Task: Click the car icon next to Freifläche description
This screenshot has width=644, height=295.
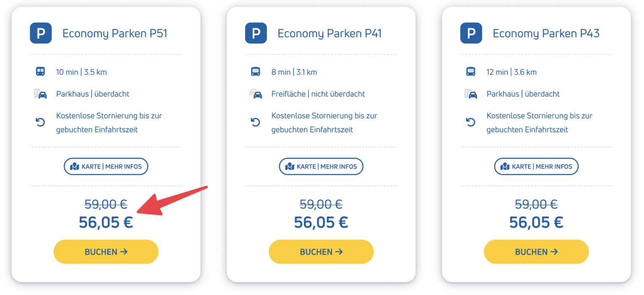Action: click(x=255, y=94)
